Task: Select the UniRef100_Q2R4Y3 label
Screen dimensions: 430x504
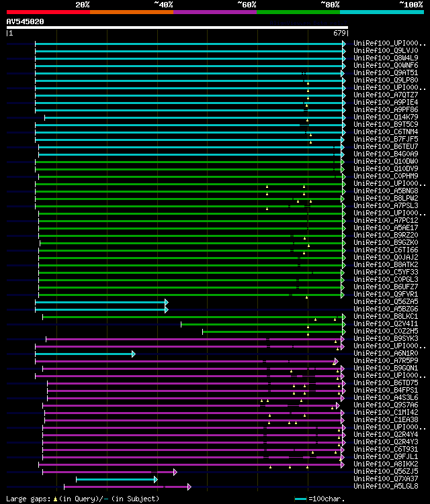Action: coord(386,442)
